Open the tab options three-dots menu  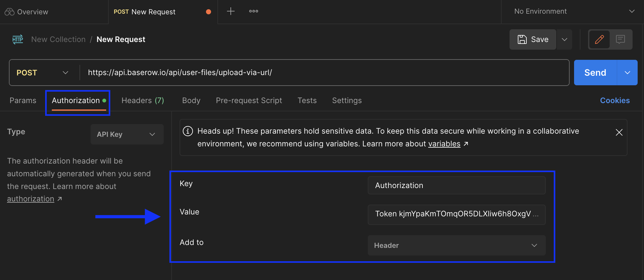tap(253, 11)
